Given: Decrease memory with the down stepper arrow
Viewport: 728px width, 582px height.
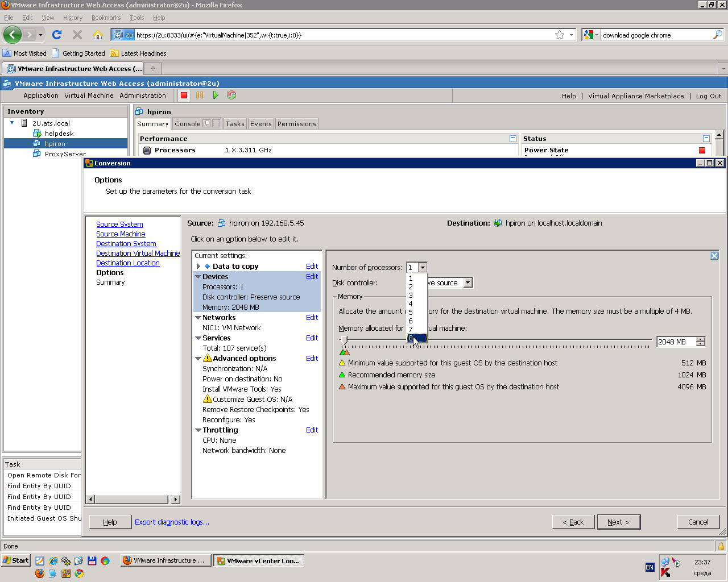Looking at the screenshot, I should [701, 344].
